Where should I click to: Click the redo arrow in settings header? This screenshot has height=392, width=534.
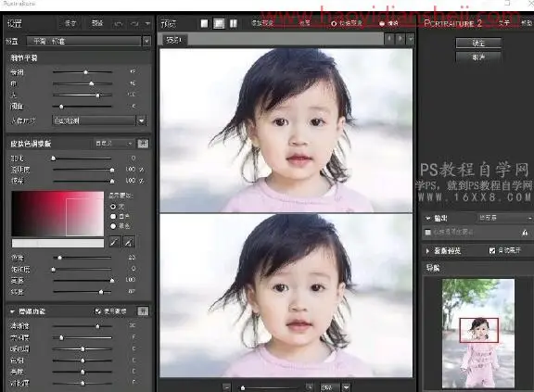[x=134, y=23]
